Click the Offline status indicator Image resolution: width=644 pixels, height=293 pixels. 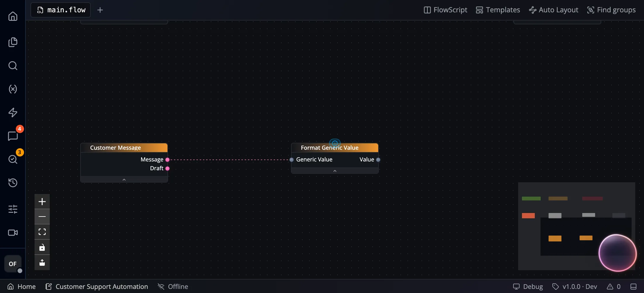point(173,287)
